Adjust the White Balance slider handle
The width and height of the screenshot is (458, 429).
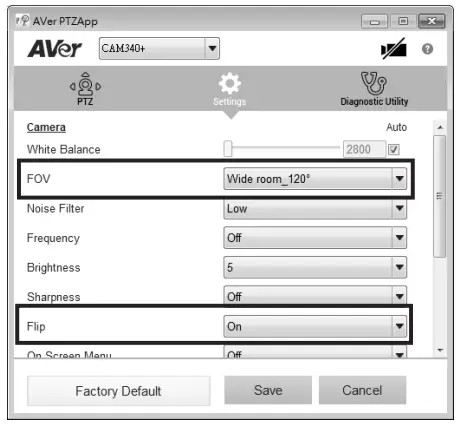[228, 149]
